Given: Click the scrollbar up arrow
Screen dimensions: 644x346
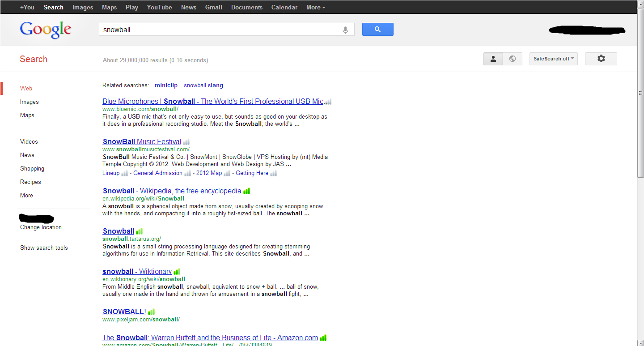Looking at the screenshot, I should click(x=640, y=4).
